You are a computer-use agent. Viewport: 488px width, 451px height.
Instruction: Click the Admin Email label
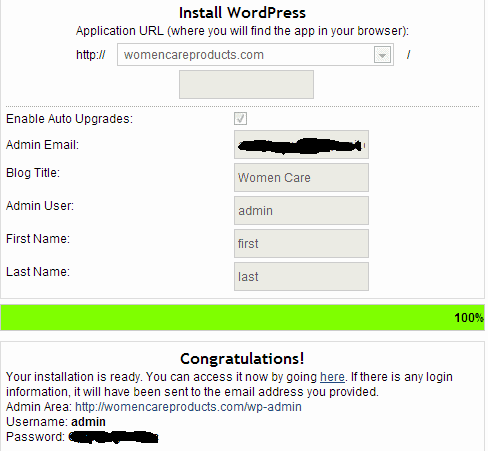pos(42,145)
